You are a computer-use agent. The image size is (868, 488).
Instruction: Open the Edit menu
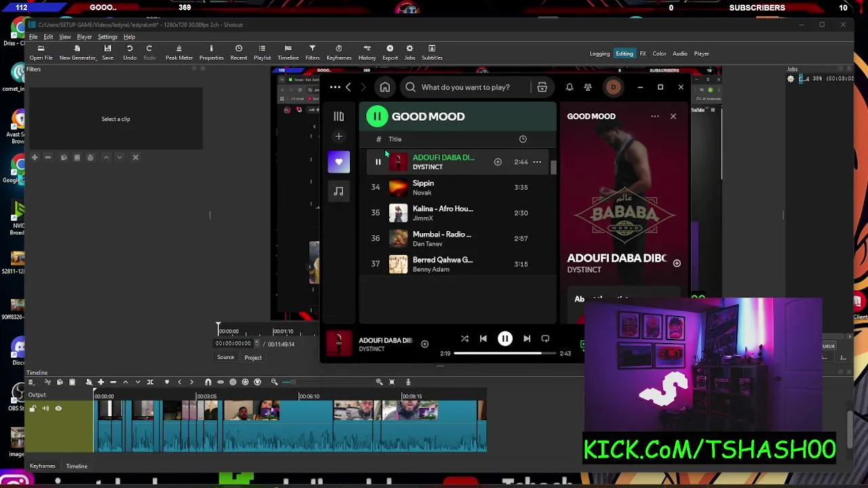point(48,37)
